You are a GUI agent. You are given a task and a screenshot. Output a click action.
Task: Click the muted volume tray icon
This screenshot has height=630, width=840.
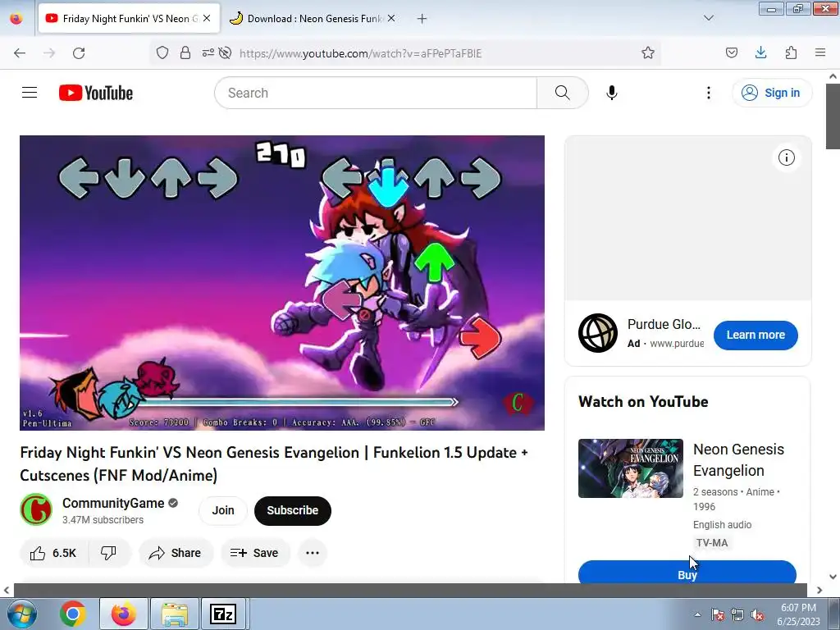pos(757,615)
